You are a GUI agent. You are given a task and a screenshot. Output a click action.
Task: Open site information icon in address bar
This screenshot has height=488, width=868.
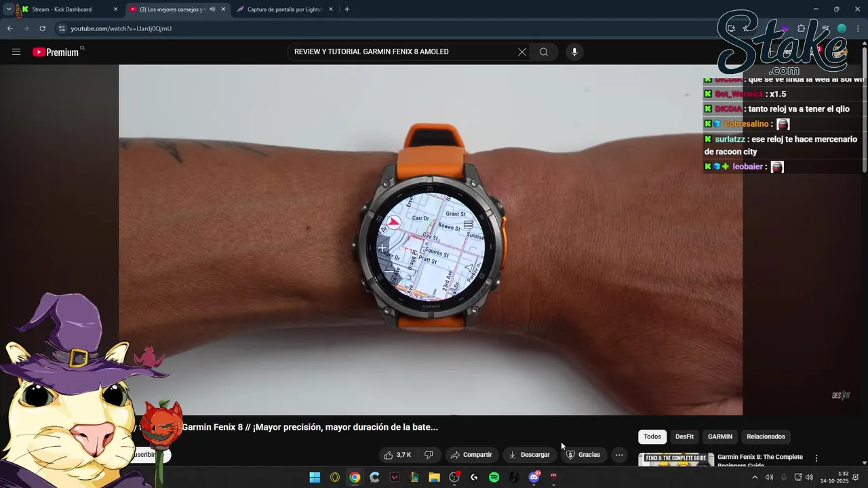pyautogui.click(x=62, y=28)
